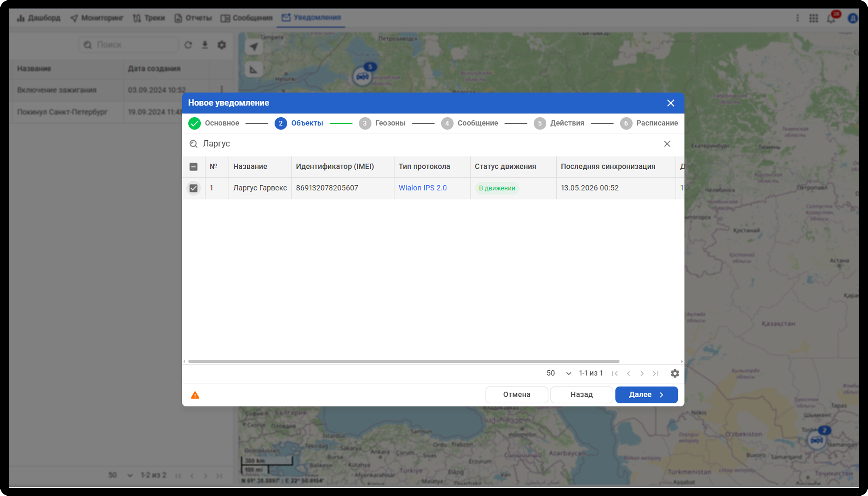Screen dimensions: 868x496
Task: Toggle the select-all checkbox in table header
Action: point(193,167)
